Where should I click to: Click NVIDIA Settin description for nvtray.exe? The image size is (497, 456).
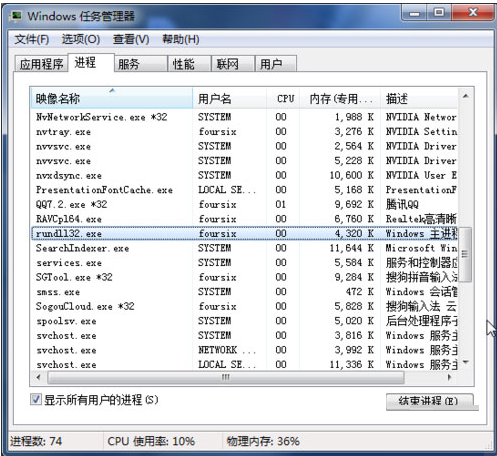pos(421,132)
